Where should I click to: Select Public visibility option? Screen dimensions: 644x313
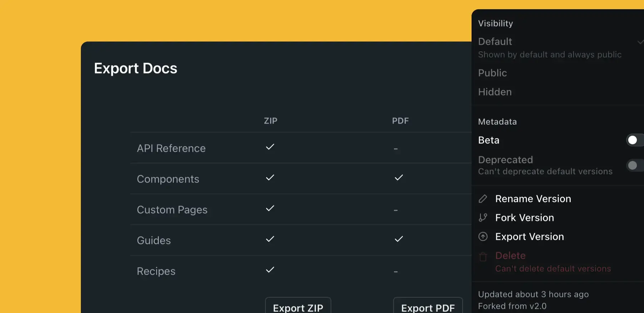point(492,73)
